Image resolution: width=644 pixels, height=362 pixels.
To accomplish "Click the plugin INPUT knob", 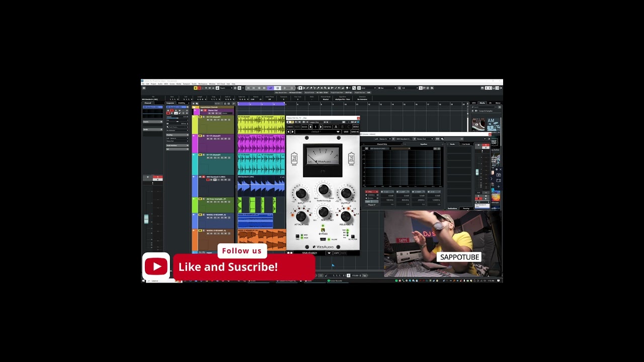I will 301,194.
